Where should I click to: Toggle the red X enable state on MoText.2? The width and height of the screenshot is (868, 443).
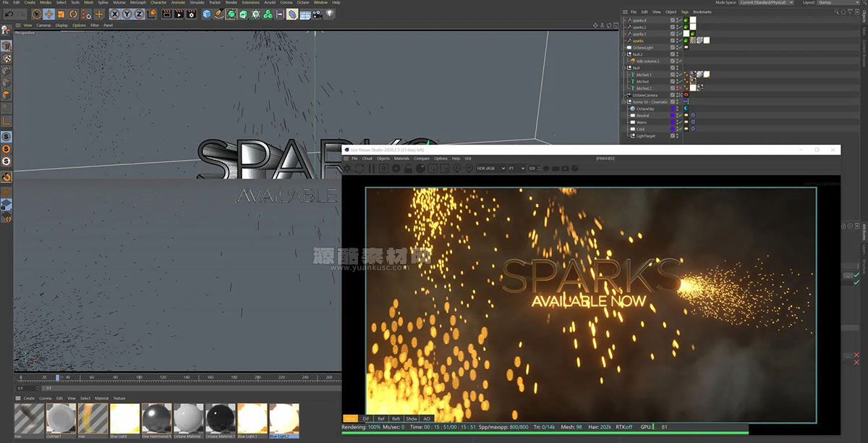680,88
